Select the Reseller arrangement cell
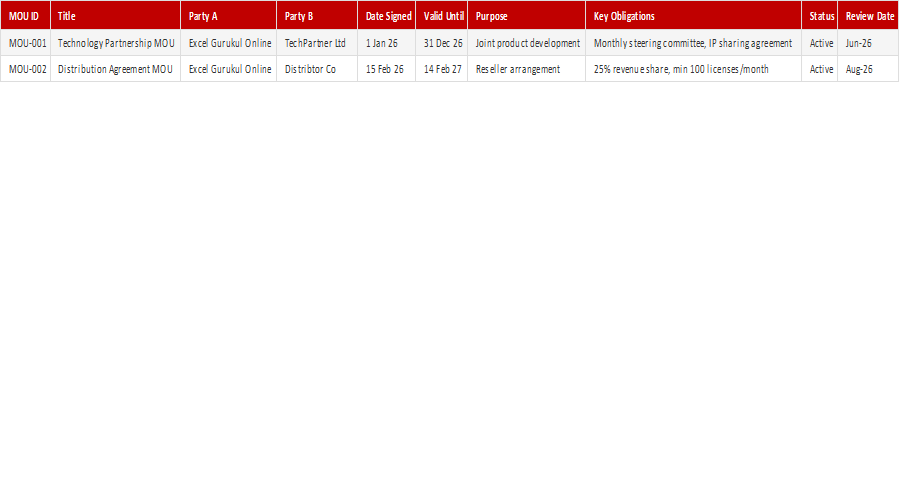This screenshot has width=900, height=500. [526, 69]
